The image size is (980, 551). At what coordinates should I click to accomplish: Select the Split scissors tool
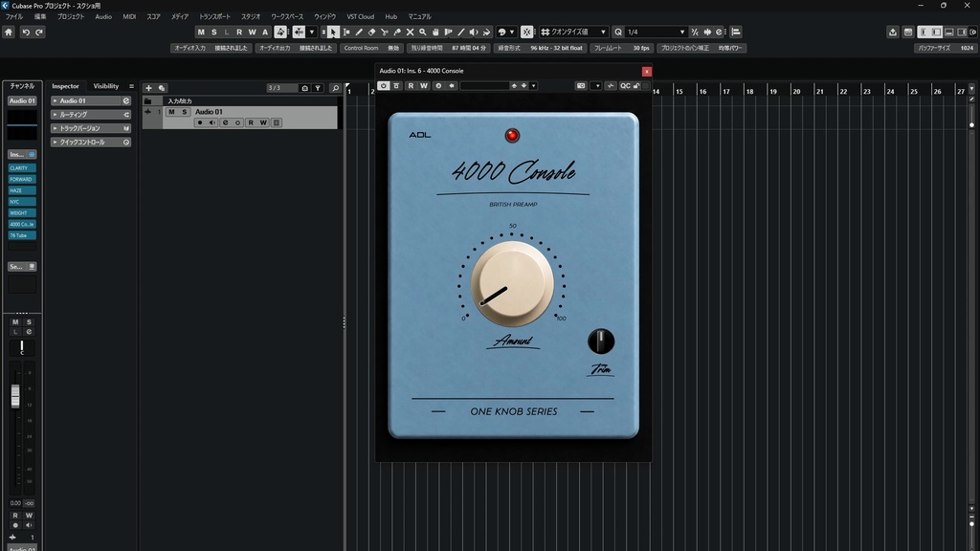point(385,32)
